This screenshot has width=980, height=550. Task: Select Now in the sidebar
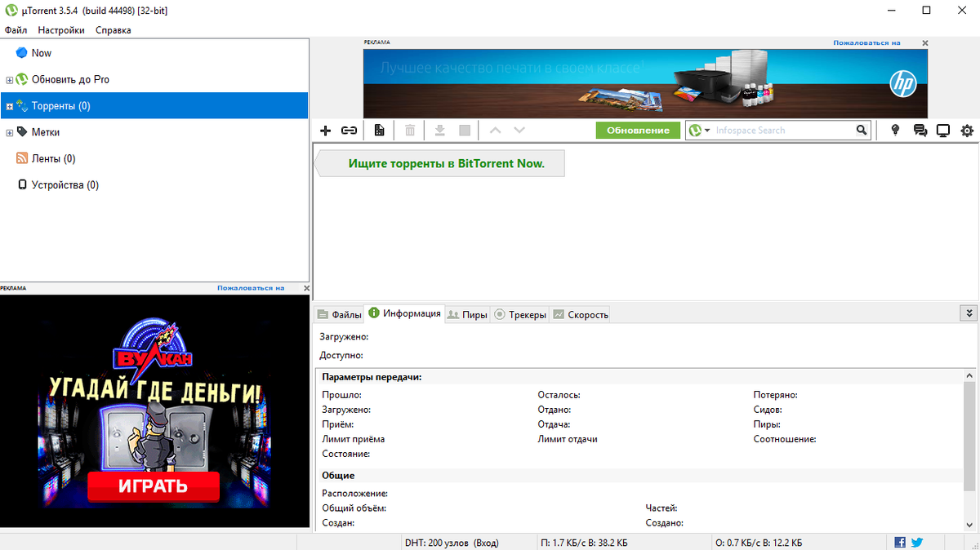point(154,53)
